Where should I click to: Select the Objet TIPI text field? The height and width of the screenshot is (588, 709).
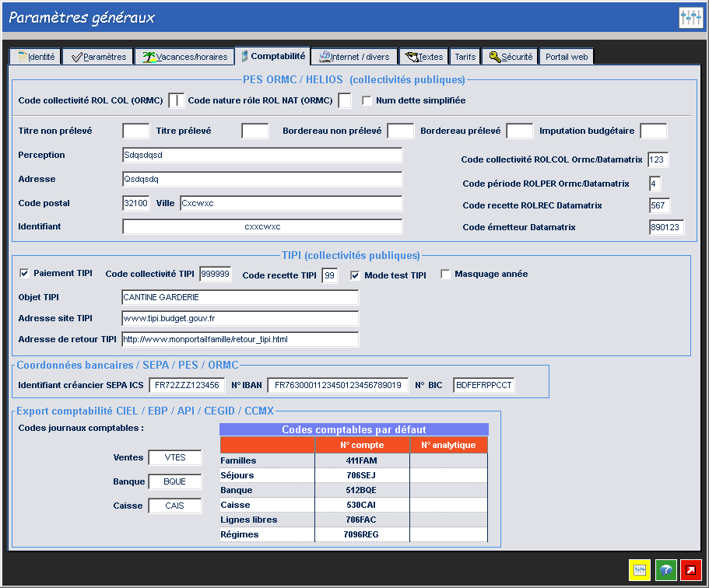pos(240,298)
